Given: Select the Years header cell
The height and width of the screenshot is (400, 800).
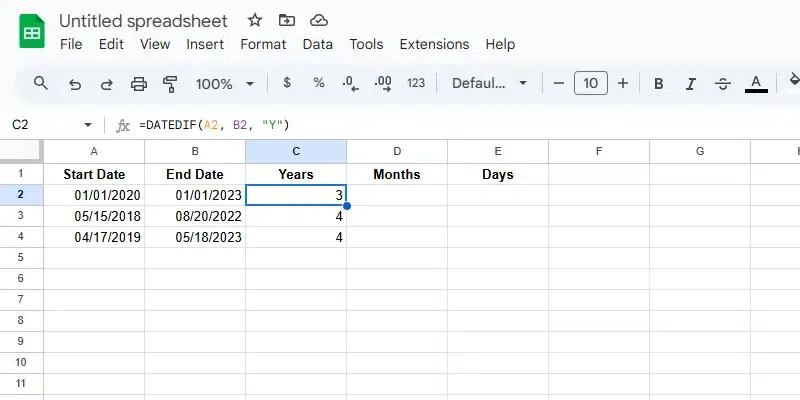Looking at the screenshot, I should [296, 174].
